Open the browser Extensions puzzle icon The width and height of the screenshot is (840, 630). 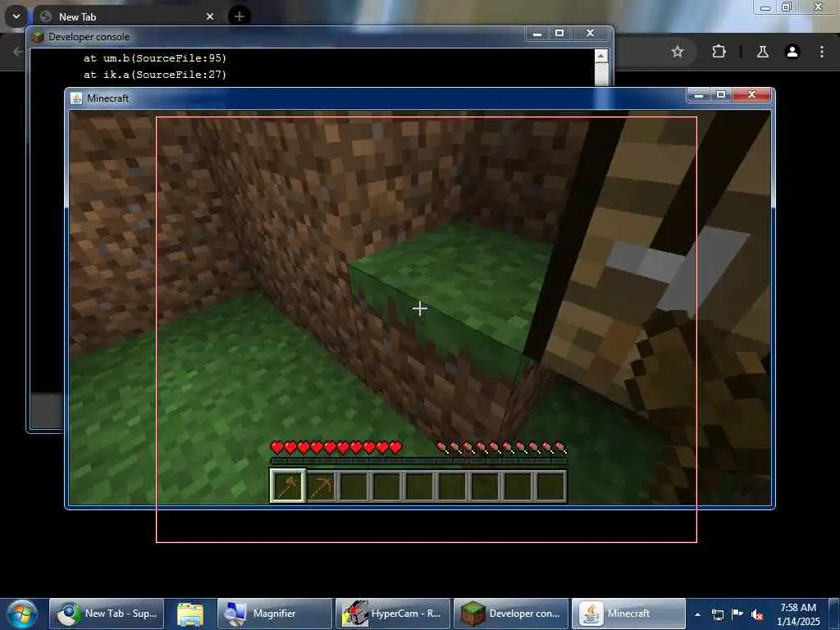(x=719, y=52)
